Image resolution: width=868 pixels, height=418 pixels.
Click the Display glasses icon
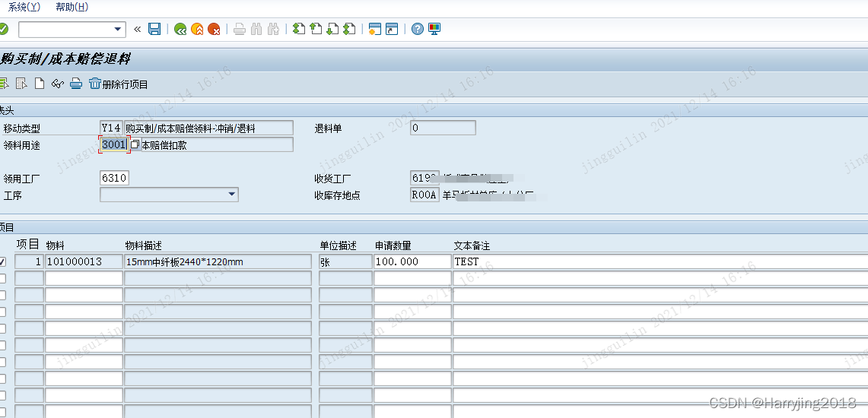coord(58,84)
